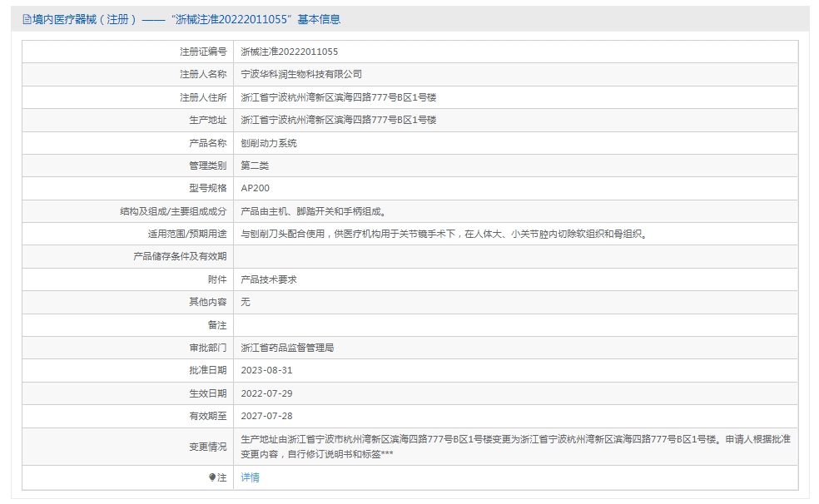The width and height of the screenshot is (819, 504).
Task: Open the 详情 link
Action: [x=250, y=477]
